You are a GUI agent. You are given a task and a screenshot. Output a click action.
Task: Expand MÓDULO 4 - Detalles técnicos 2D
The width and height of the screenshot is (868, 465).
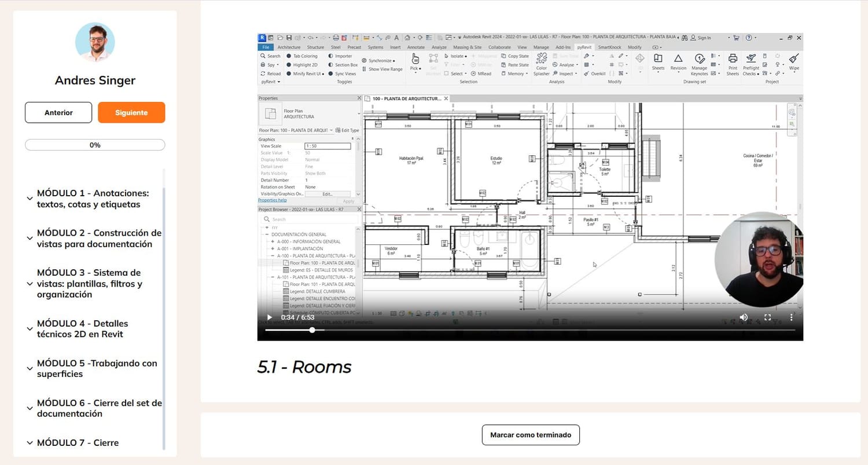(x=30, y=329)
